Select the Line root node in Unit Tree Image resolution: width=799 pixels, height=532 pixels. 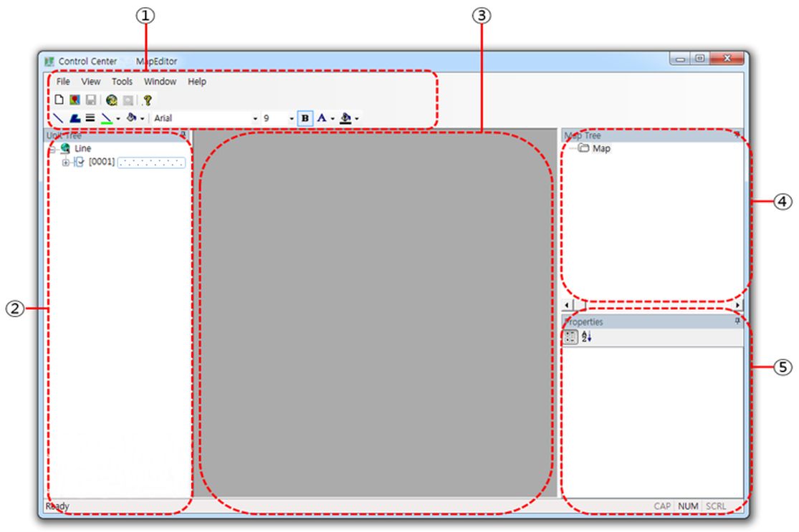coord(82,148)
